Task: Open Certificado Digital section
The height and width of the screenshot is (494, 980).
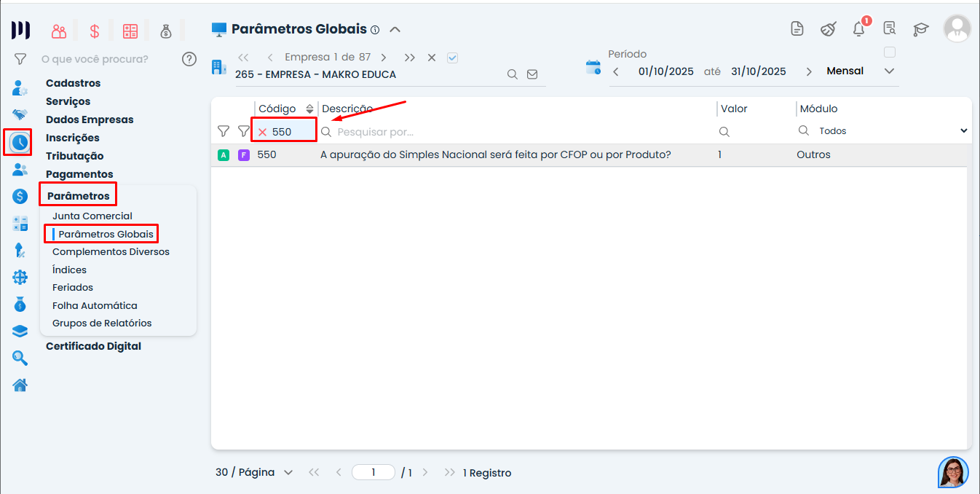Action: [x=93, y=346]
